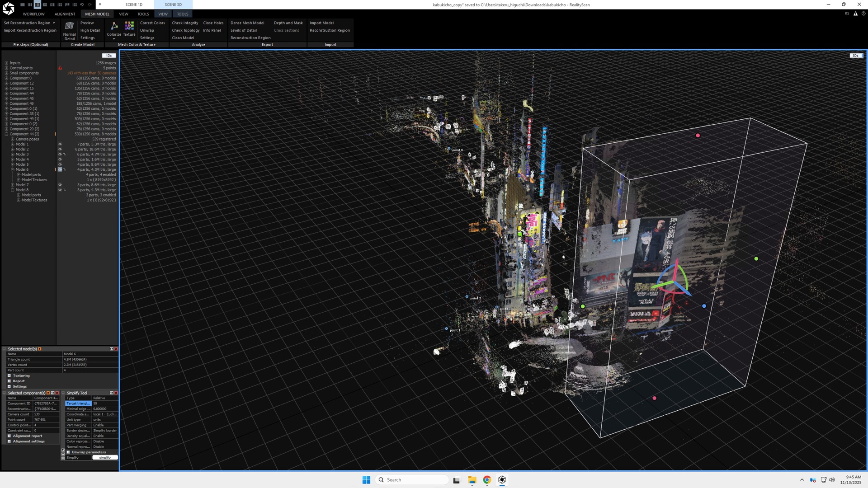Click the Texture icon in the ribbon
868x488 pixels.
coord(129,26)
